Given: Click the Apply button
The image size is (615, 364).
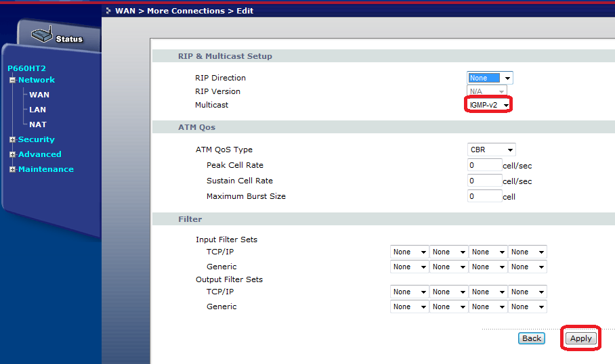Looking at the screenshot, I should pyautogui.click(x=581, y=338).
